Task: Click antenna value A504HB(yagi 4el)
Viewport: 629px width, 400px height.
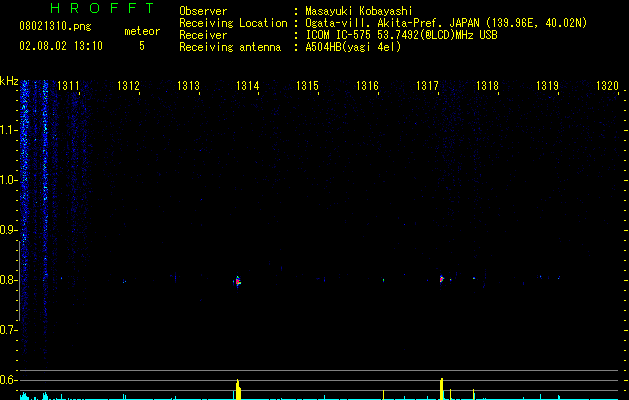Action: pos(353,47)
